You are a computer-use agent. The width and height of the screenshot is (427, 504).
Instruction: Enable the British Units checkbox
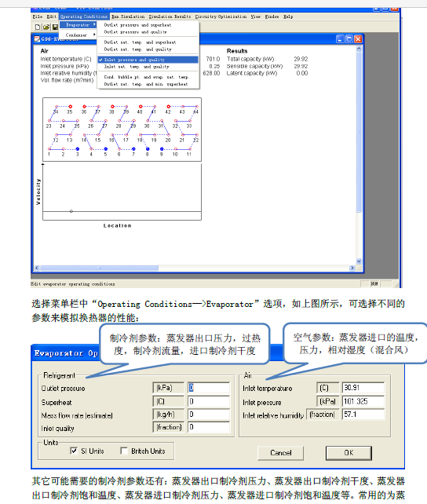(124, 451)
